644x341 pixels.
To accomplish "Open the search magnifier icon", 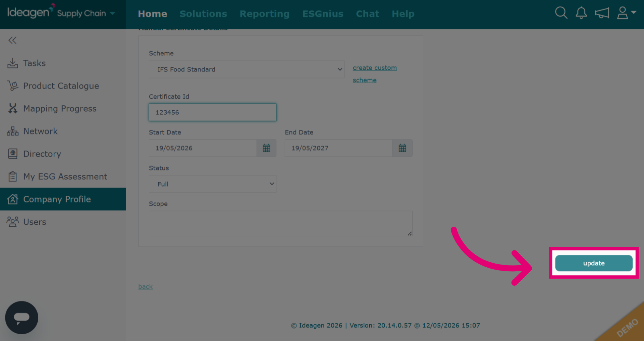I will (x=561, y=13).
